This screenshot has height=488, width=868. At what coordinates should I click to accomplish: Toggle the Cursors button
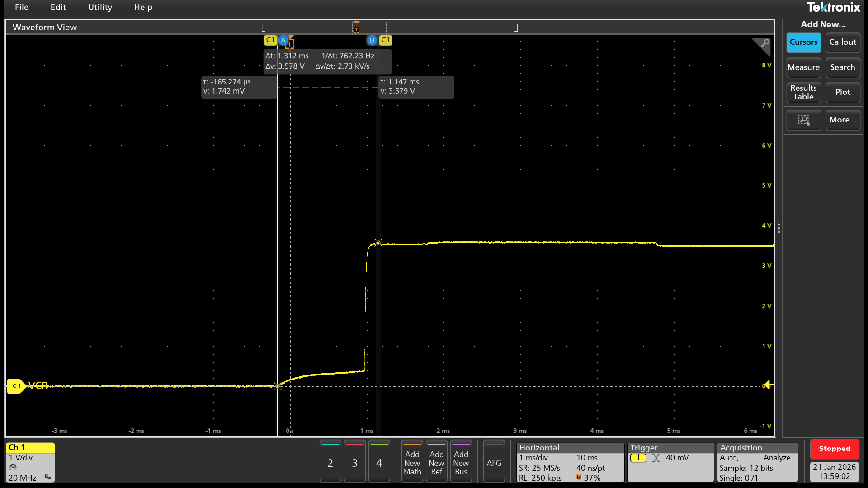[803, 42]
